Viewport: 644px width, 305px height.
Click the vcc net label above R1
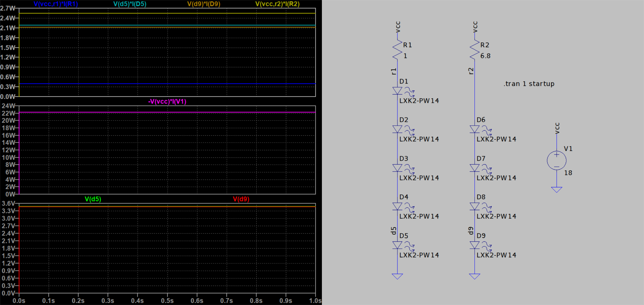398,27
